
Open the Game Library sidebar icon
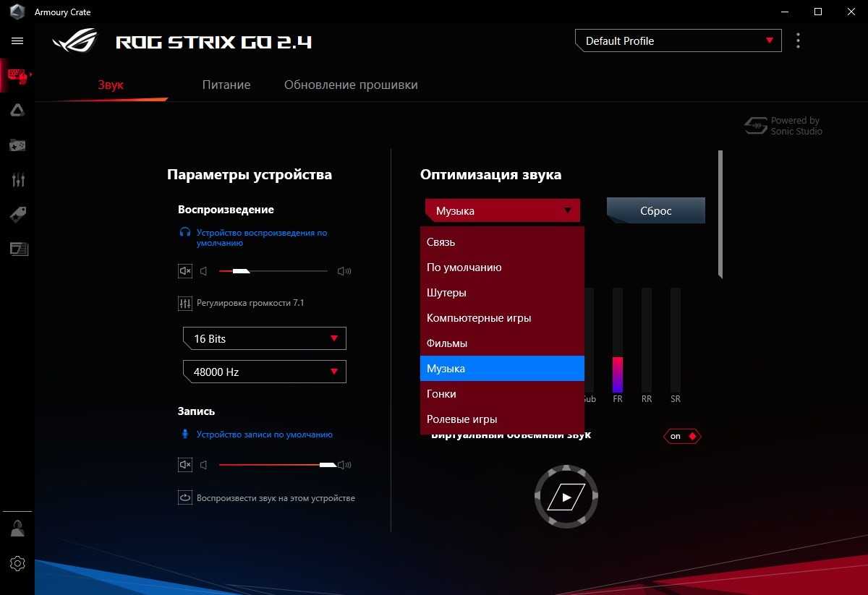click(17, 145)
